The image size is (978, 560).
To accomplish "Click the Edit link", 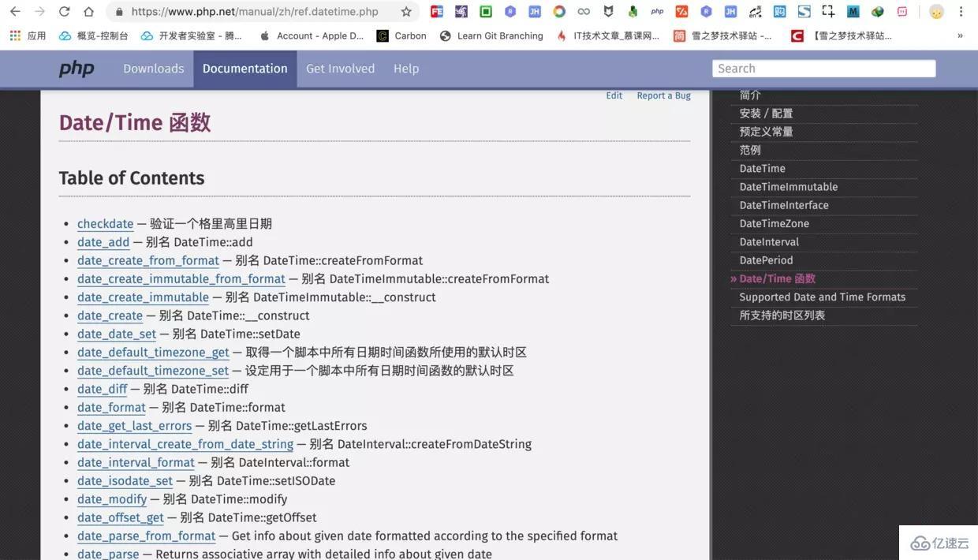I will coord(614,95).
